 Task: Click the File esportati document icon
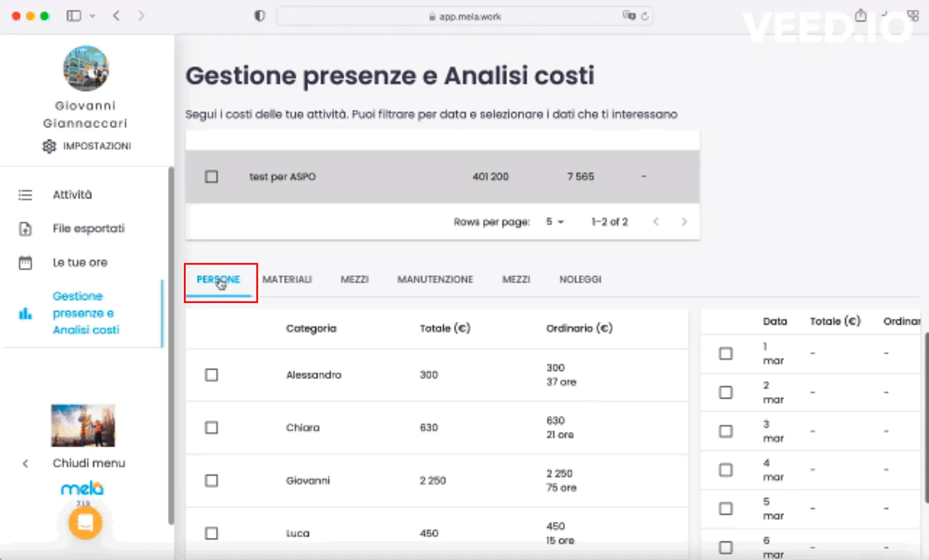tap(25, 229)
